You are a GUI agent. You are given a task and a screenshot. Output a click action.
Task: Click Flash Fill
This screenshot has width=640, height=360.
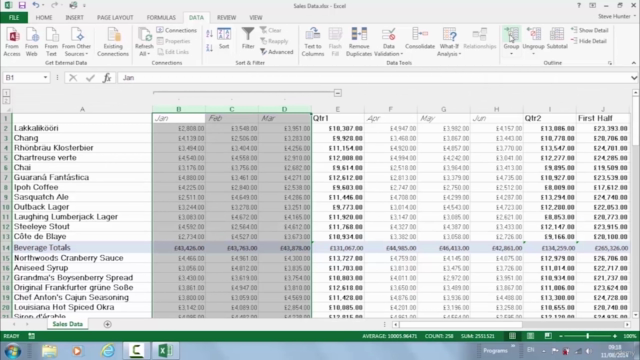coord(335,42)
